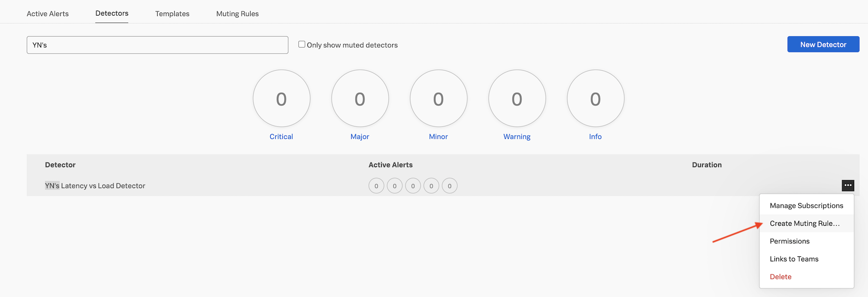Viewport: 868px width, 297px height.
Task: Focus the detector search field
Action: 157,45
